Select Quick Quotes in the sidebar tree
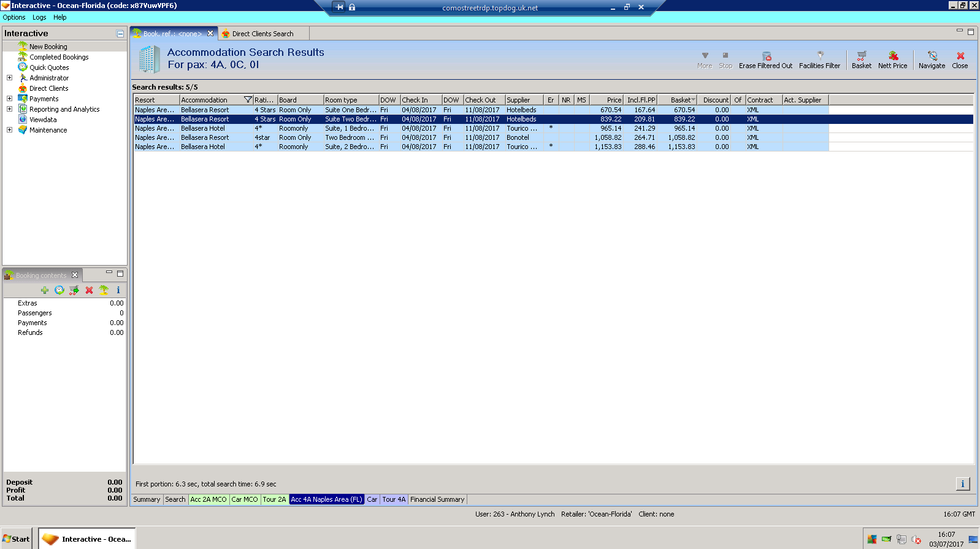This screenshot has width=980, height=549. [49, 67]
